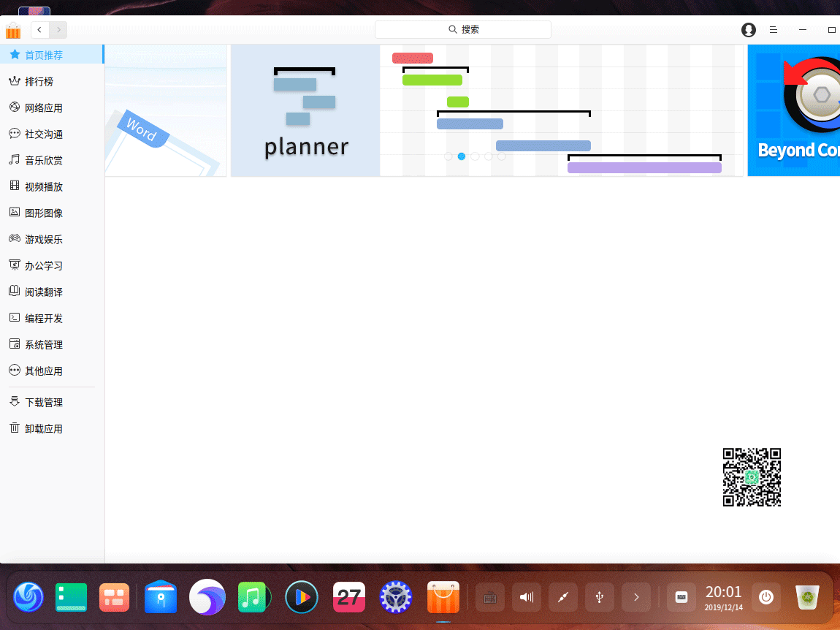Open the USB device tray icon
The image size is (840, 630).
pyautogui.click(x=600, y=597)
